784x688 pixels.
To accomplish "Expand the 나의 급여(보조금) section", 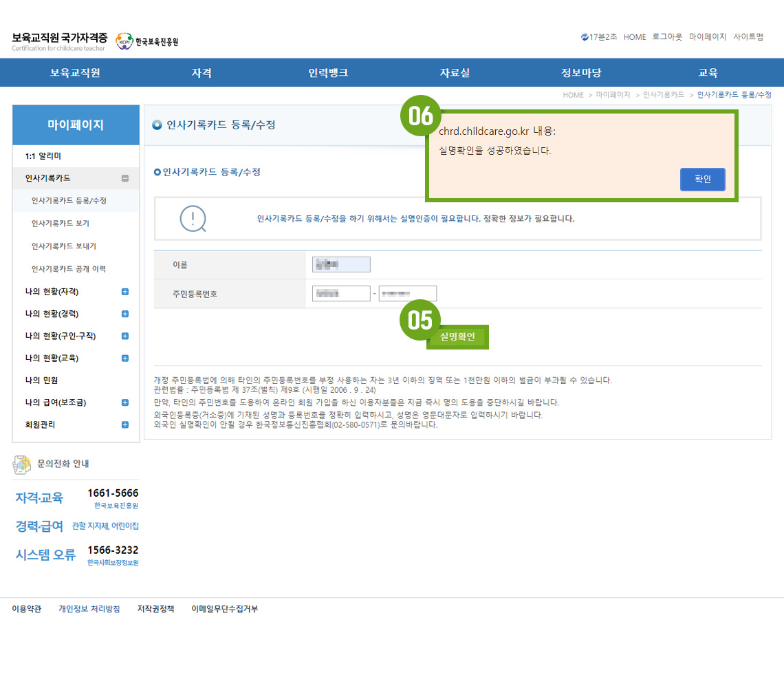I will pos(124,402).
